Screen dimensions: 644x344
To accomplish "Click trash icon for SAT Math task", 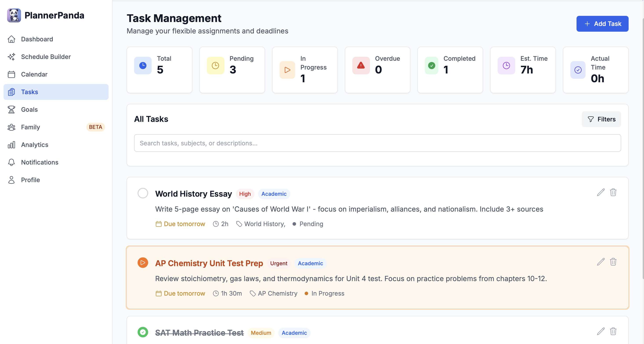I will (613, 331).
